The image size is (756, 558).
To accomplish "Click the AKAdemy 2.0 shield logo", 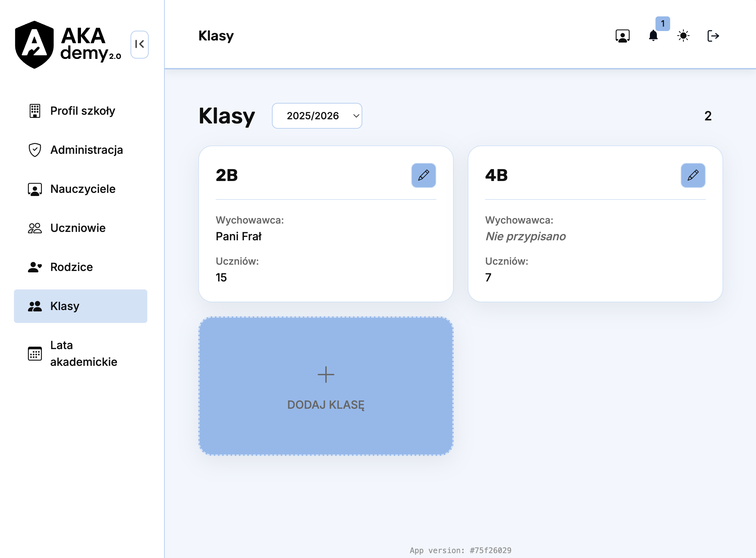I will coord(34,44).
